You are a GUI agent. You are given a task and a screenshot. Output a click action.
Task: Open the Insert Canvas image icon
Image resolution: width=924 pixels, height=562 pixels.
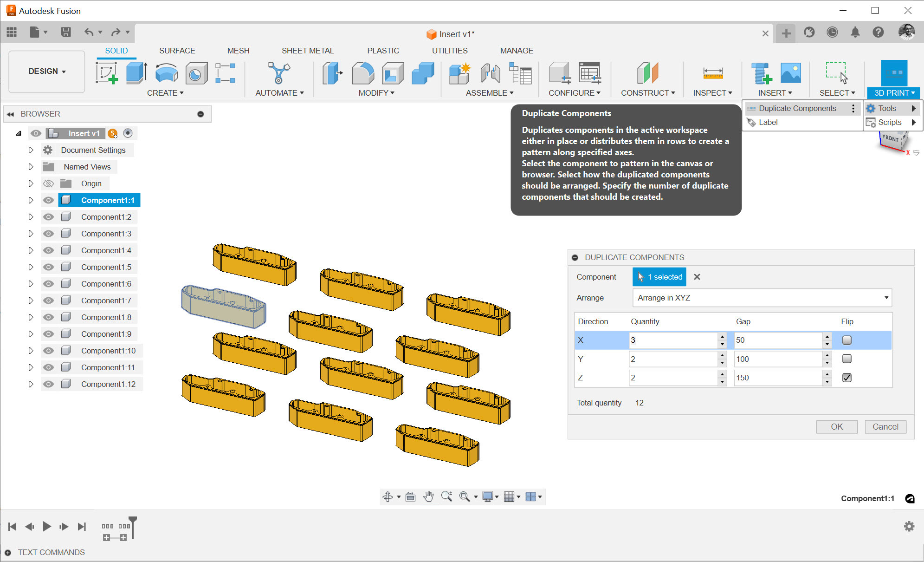[790, 73]
